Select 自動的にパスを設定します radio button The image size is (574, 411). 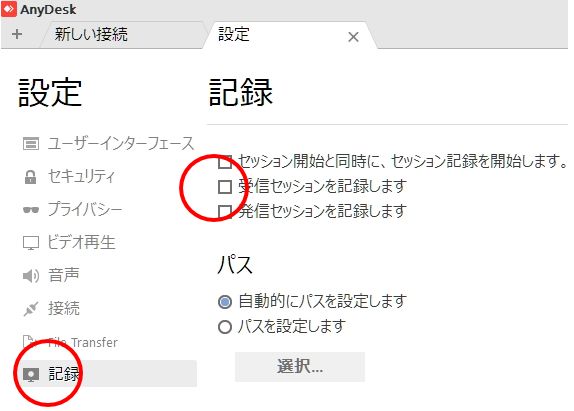point(225,302)
